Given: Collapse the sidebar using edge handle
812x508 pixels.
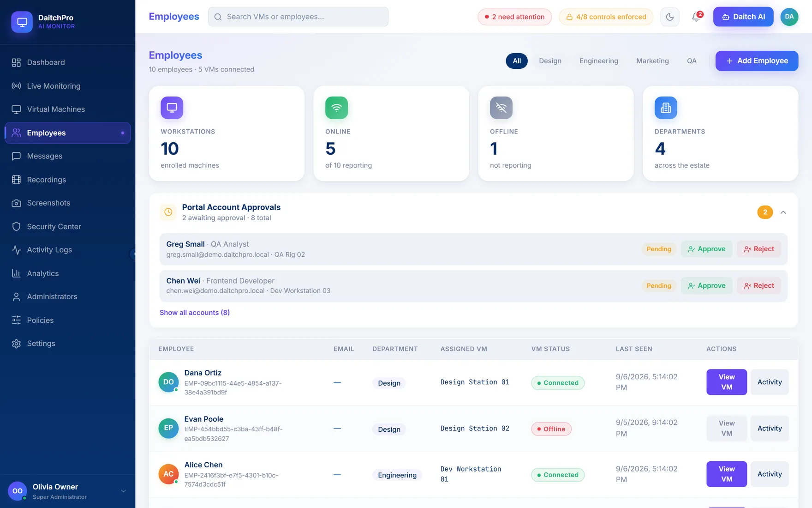Looking at the screenshot, I should [x=133, y=254].
